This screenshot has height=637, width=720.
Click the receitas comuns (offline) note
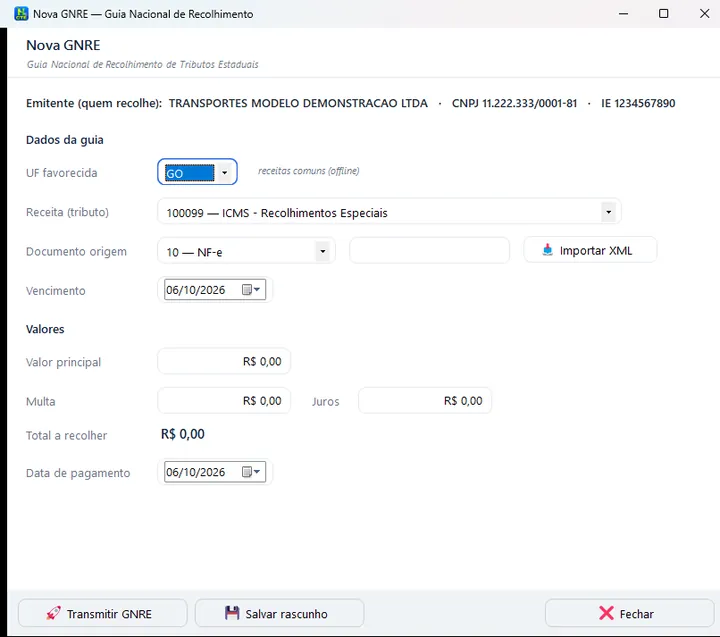coord(309,171)
